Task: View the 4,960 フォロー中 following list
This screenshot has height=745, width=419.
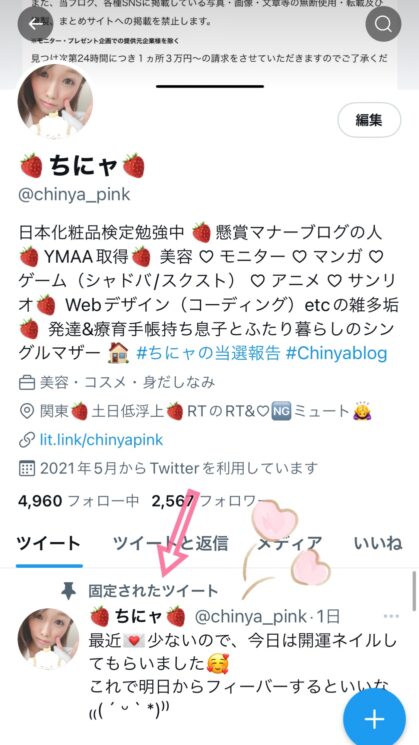Action: pyautogui.click(x=79, y=500)
